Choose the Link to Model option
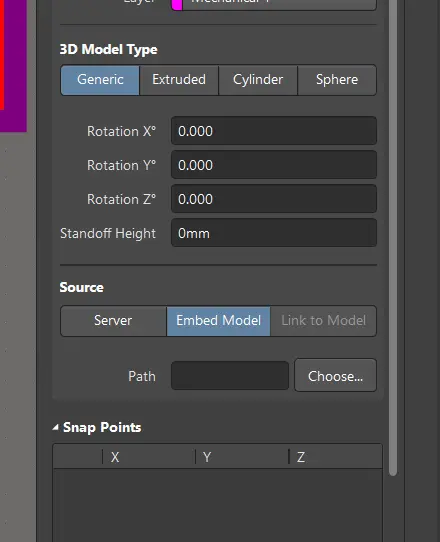 click(324, 321)
